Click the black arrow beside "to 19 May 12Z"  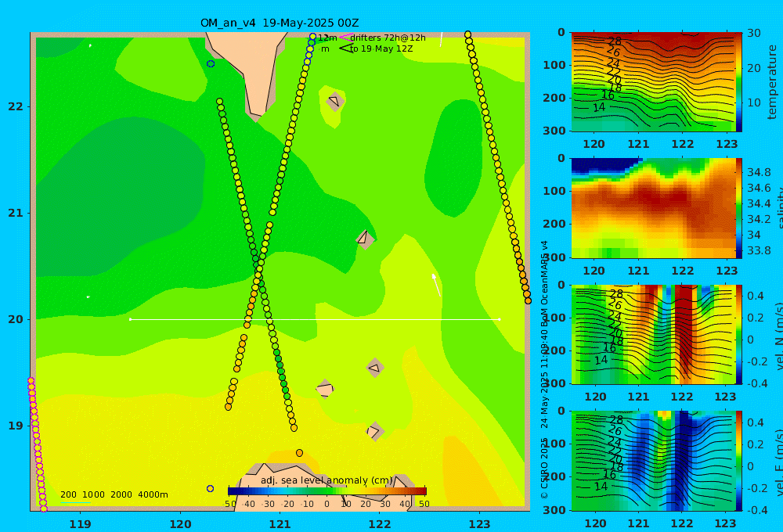pyautogui.click(x=346, y=49)
